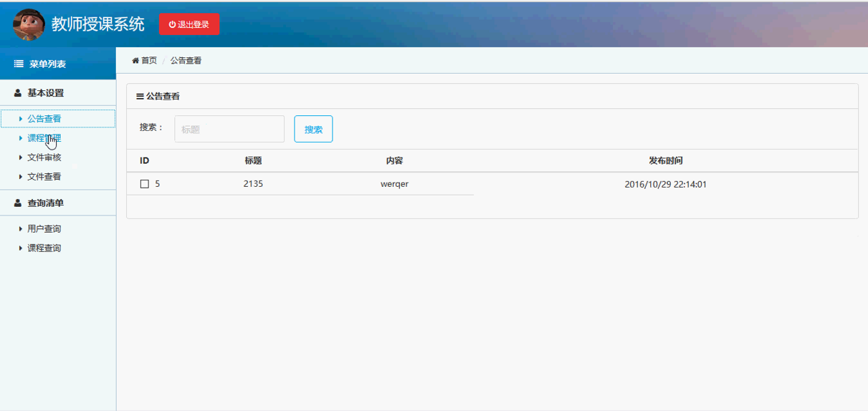Screen dimensions: 868x411
Task: Click the cartoon avatar logo
Action: click(29, 24)
